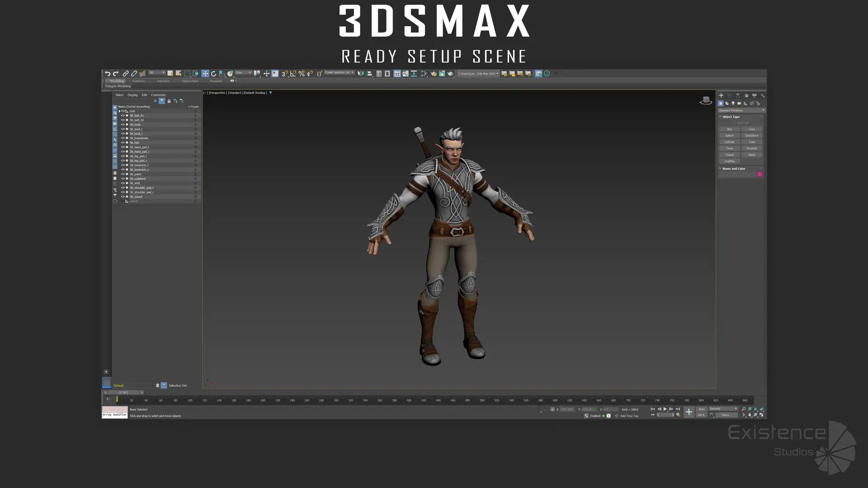The image size is (868, 488).
Task: Switch to the Freeform ribbon tab
Action: [x=139, y=81]
